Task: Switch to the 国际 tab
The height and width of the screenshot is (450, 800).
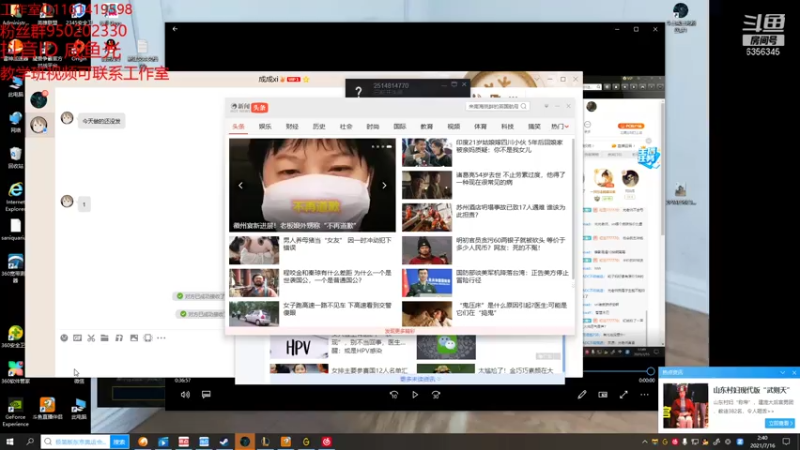Action: pos(399,127)
